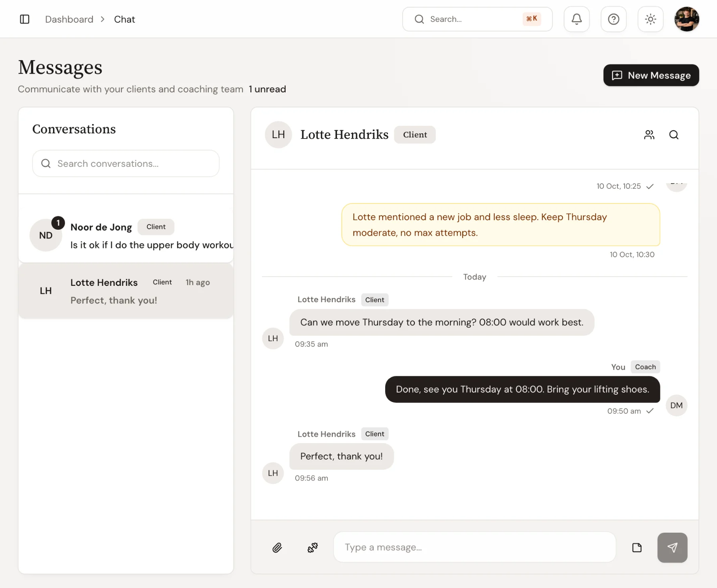Click the Chat breadcrumb
This screenshot has width=717, height=588.
(124, 19)
